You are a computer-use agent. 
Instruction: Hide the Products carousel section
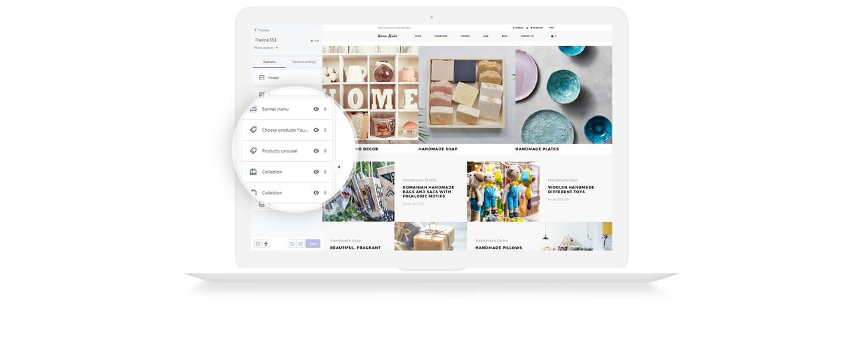[316, 150]
